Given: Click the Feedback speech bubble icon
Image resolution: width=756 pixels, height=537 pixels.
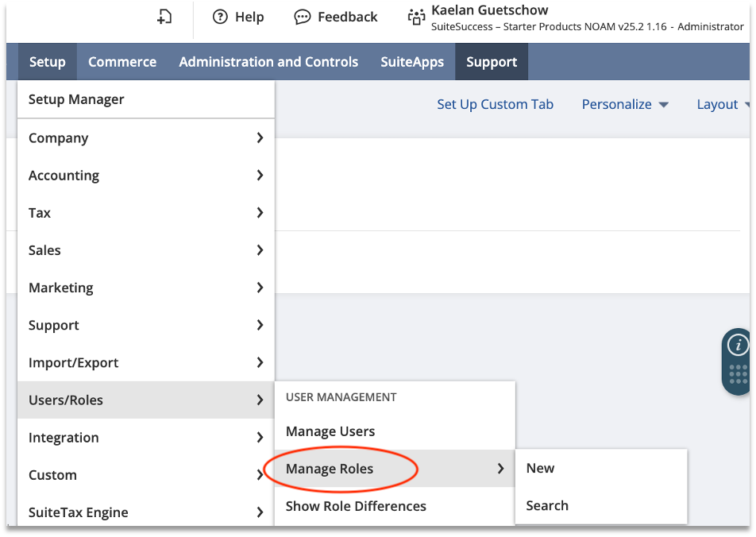Looking at the screenshot, I should 303,17.
